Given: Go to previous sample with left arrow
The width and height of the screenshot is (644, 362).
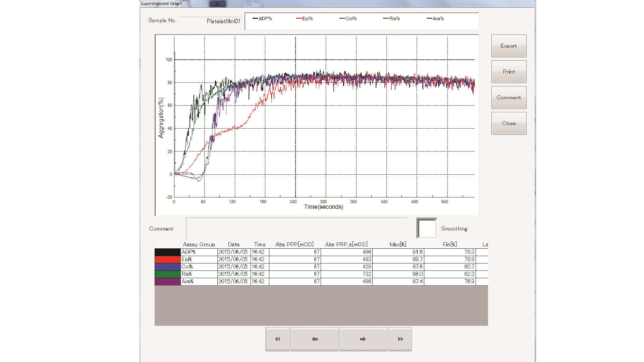Looking at the screenshot, I should (x=314, y=339).
